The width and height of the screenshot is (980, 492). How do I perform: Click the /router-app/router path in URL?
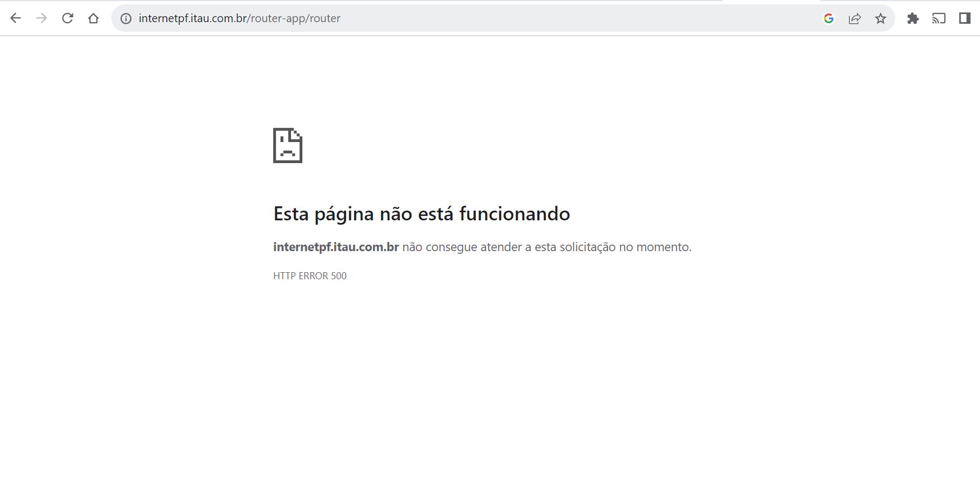tap(294, 18)
